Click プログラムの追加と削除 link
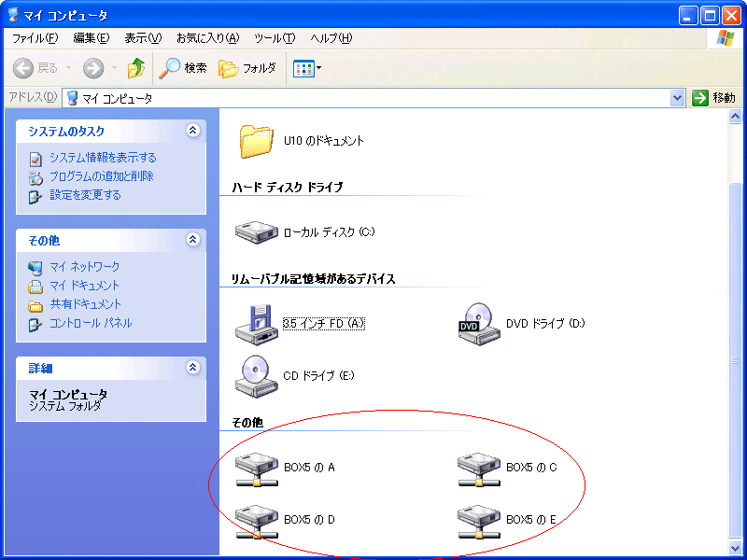 click(102, 176)
